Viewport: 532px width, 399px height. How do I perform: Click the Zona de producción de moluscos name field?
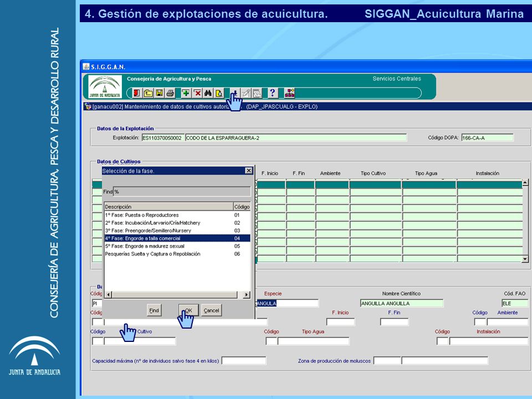(x=444, y=360)
